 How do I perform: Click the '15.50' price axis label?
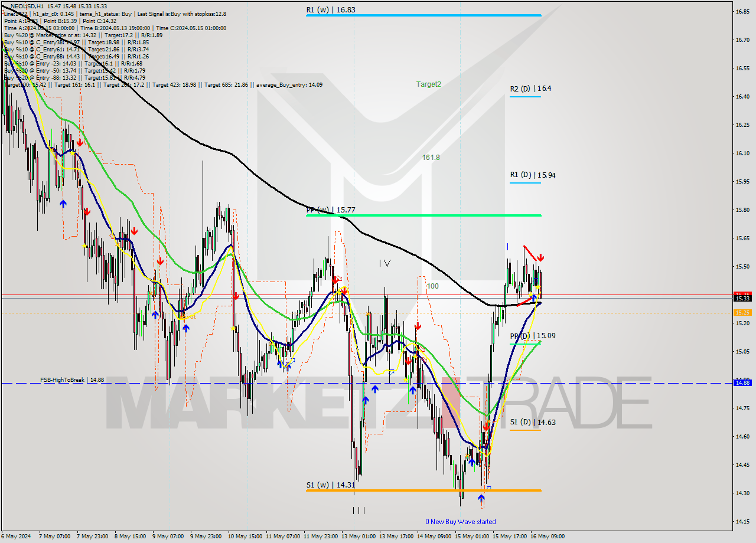coord(742,266)
